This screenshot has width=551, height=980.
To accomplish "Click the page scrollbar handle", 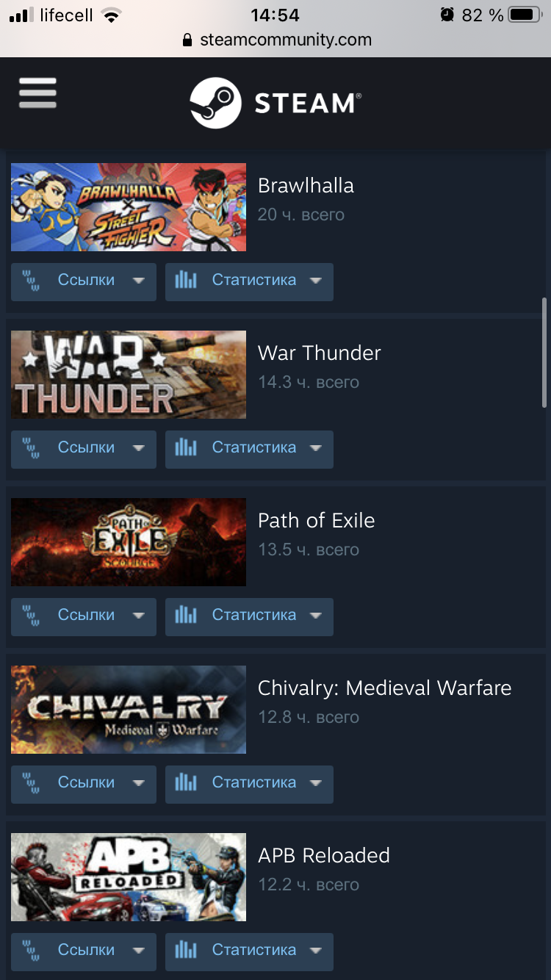I will pos(544,353).
